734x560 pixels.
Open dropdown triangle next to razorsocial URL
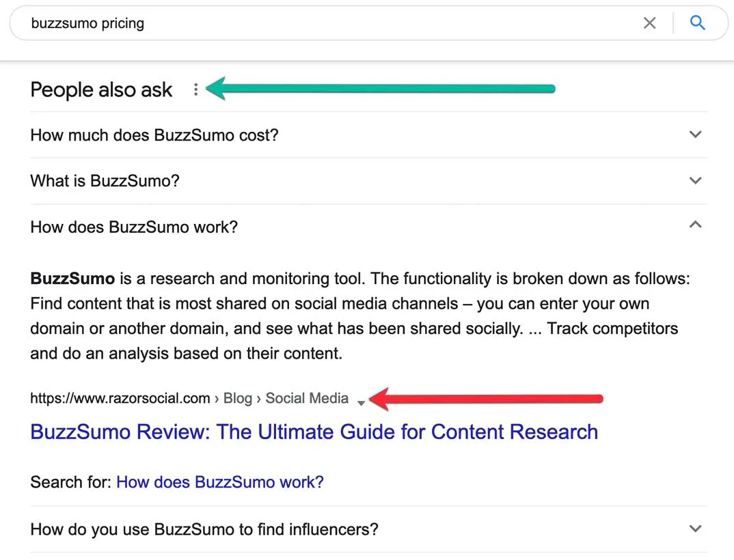click(361, 403)
